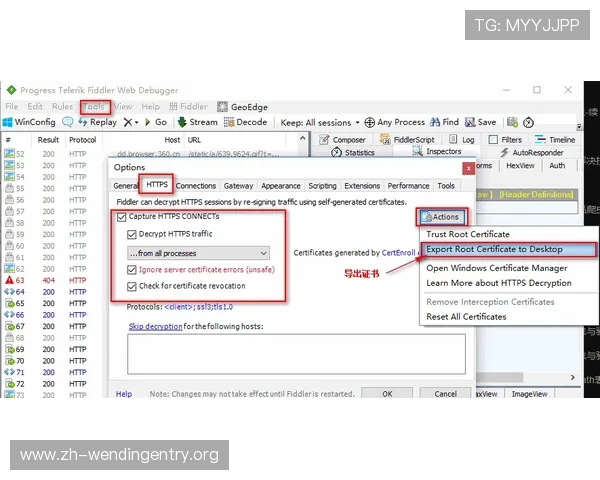Expand the Keep: All sessions dropdown
The width and height of the screenshot is (600, 480).
tap(316, 122)
